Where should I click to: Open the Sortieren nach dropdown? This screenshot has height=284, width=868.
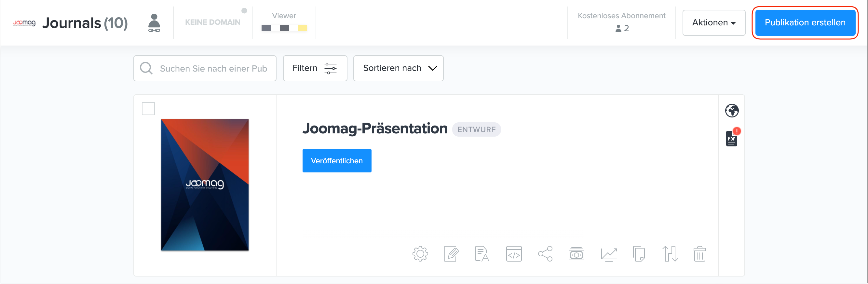click(398, 68)
